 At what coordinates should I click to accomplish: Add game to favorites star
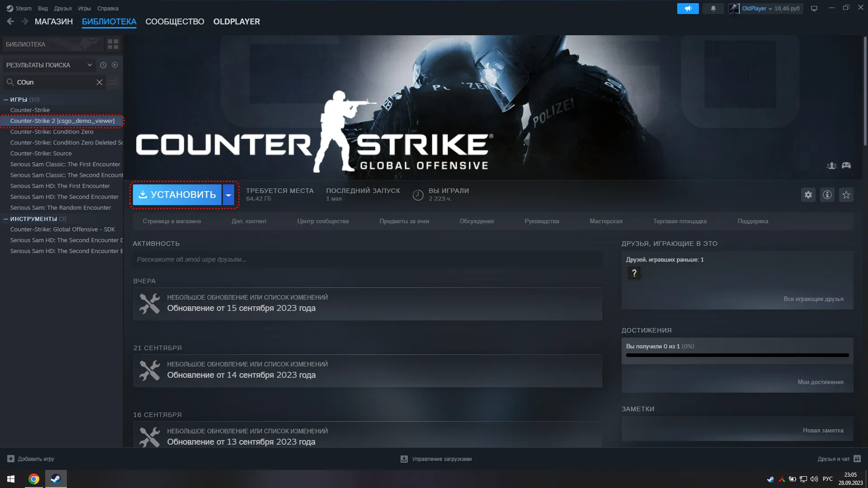(x=846, y=195)
